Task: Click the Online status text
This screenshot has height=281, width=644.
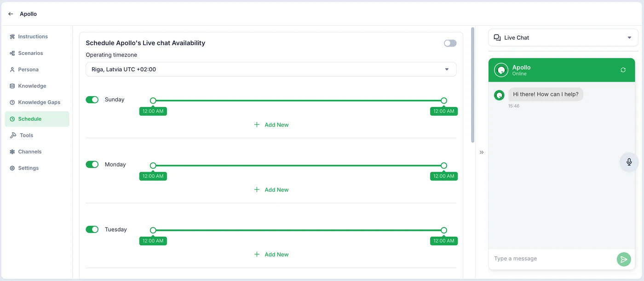Action: pos(519,74)
